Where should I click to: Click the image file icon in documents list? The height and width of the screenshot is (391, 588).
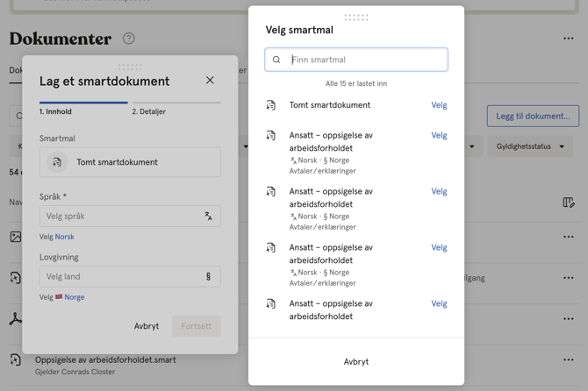(x=16, y=237)
